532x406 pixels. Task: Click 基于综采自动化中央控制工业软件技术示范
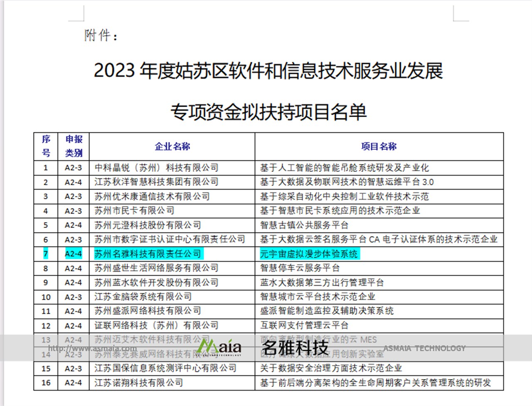(x=345, y=196)
